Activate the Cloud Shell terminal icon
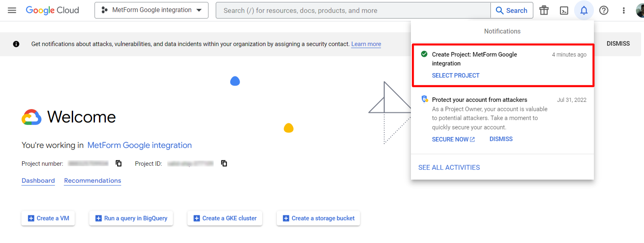This screenshot has width=644, height=243. pyautogui.click(x=564, y=11)
